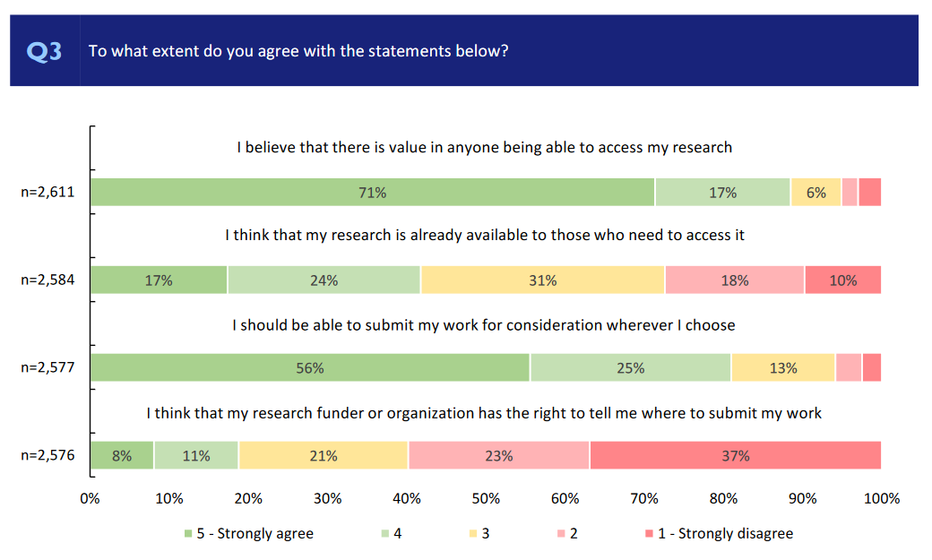Screen dimensions: 932x560
Task: Click the 50% axis tick label
Action: pyautogui.click(x=486, y=499)
